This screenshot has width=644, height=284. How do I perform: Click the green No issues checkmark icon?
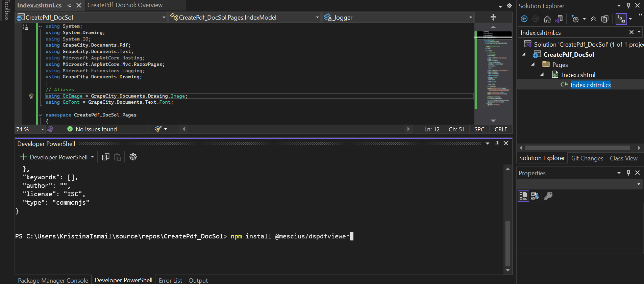click(70, 129)
